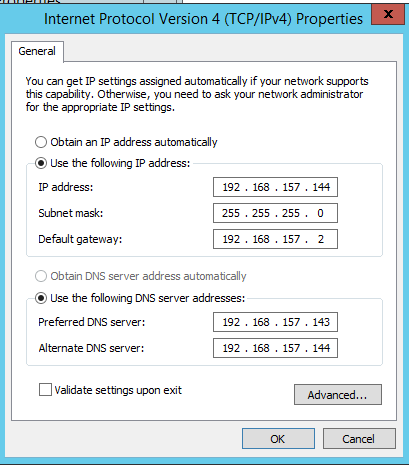409x465 pixels.
Task: Focus the Preferred DNS server field
Action: (275, 322)
